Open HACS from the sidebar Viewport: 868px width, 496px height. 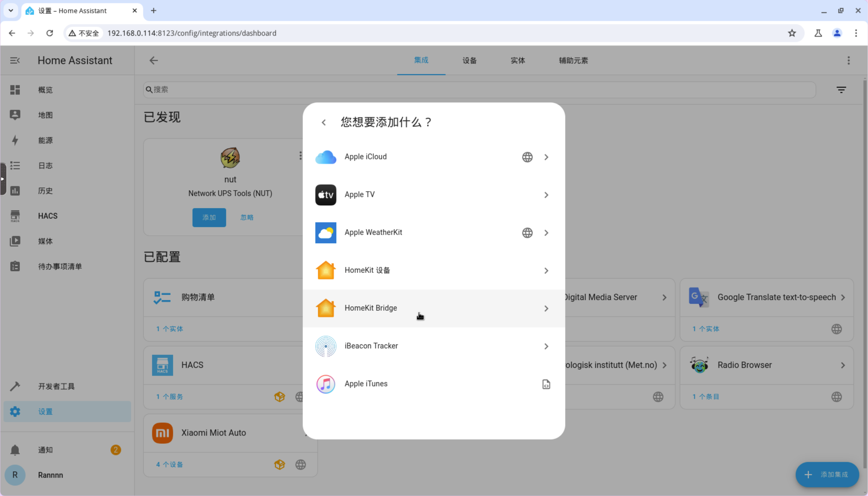[48, 216]
